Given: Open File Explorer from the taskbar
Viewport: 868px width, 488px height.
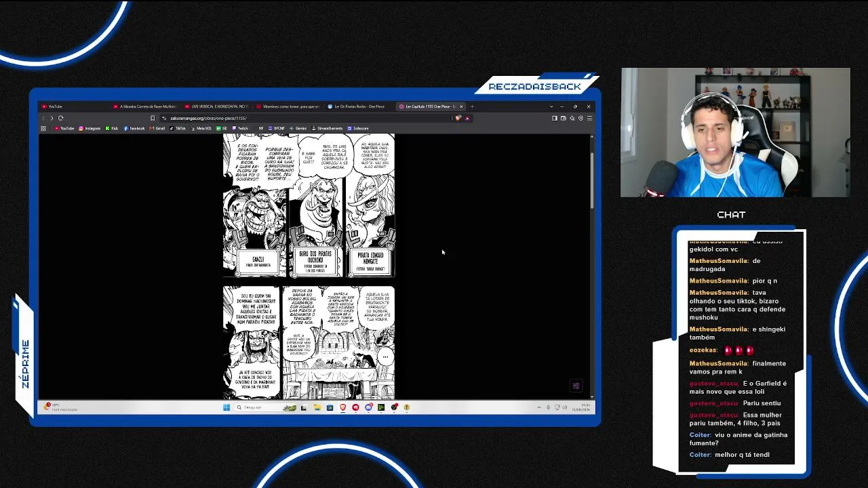Looking at the screenshot, I should (317, 407).
